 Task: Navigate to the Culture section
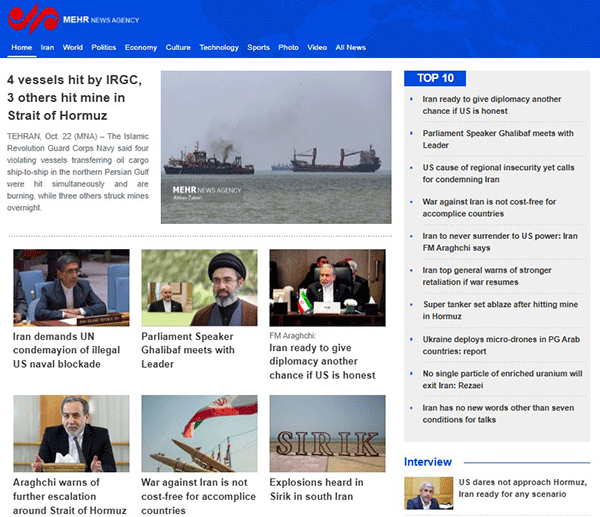[178, 47]
